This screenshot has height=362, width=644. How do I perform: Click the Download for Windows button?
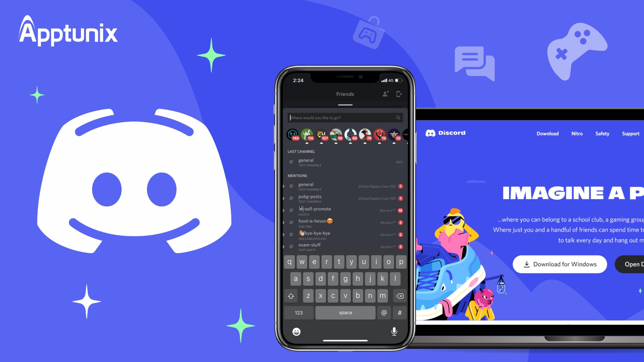coord(559,264)
